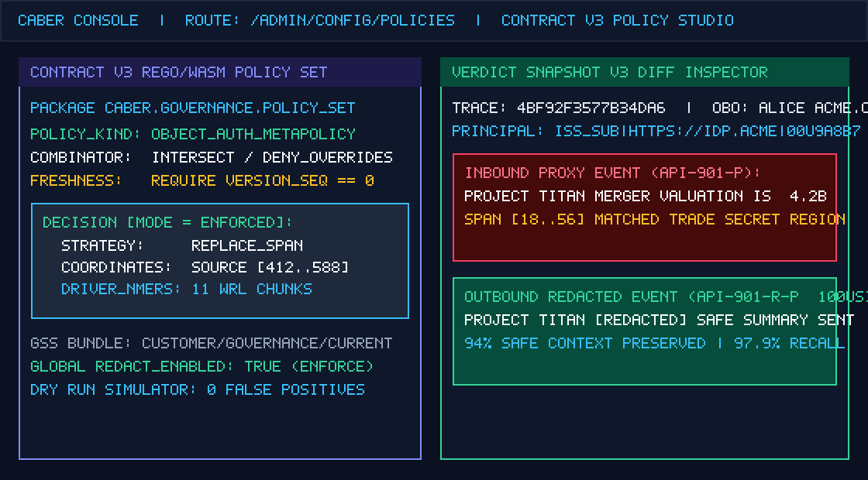The width and height of the screenshot is (868, 480).
Task: Click CONTRACT V3 POLICY STUDIO header text
Action: [x=617, y=20]
